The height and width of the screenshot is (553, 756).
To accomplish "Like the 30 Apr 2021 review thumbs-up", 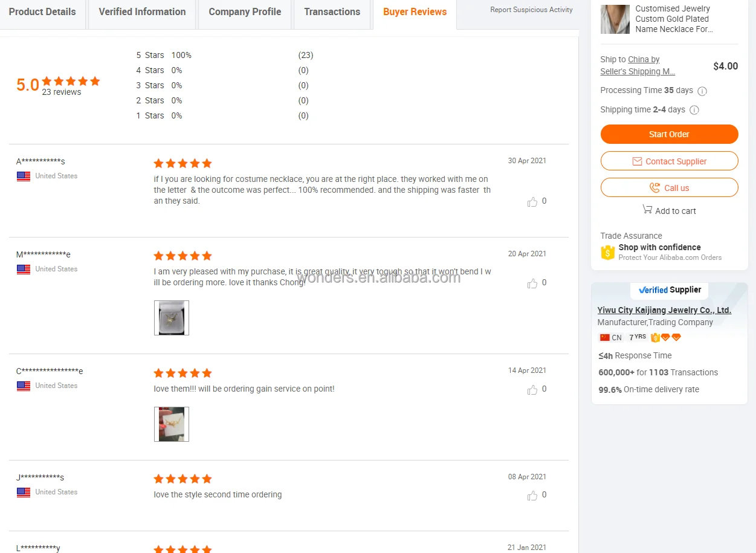I will point(532,202).
